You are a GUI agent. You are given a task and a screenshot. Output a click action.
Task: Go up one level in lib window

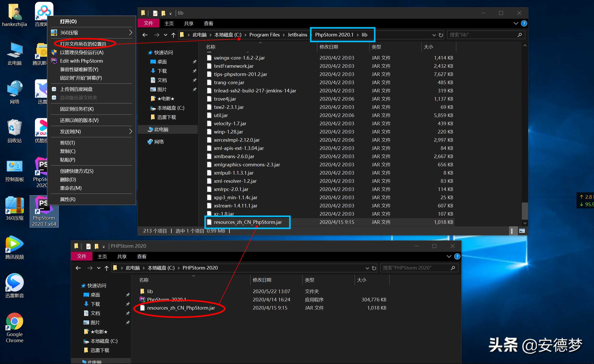point(173,35)
